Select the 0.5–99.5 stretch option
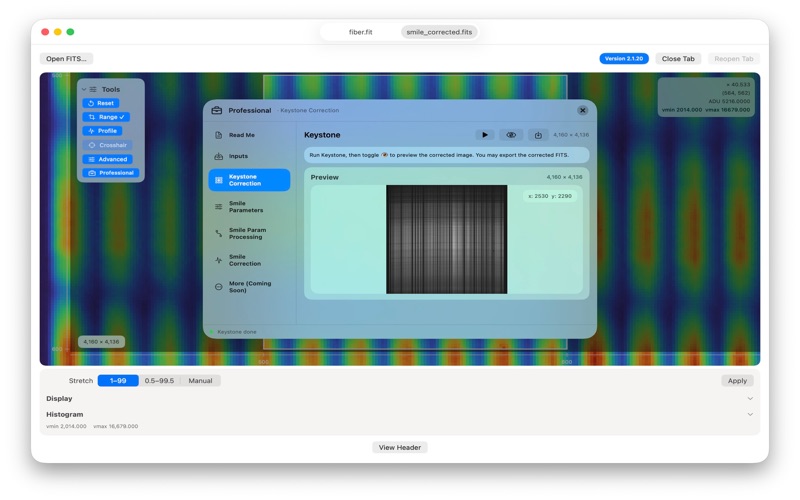 pos(159,381)
